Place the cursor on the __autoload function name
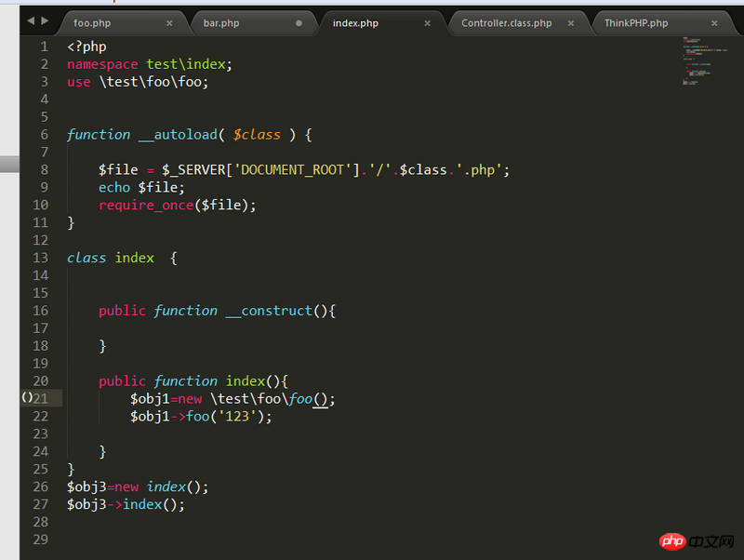 pyautogui.click(x=177, y=134)
